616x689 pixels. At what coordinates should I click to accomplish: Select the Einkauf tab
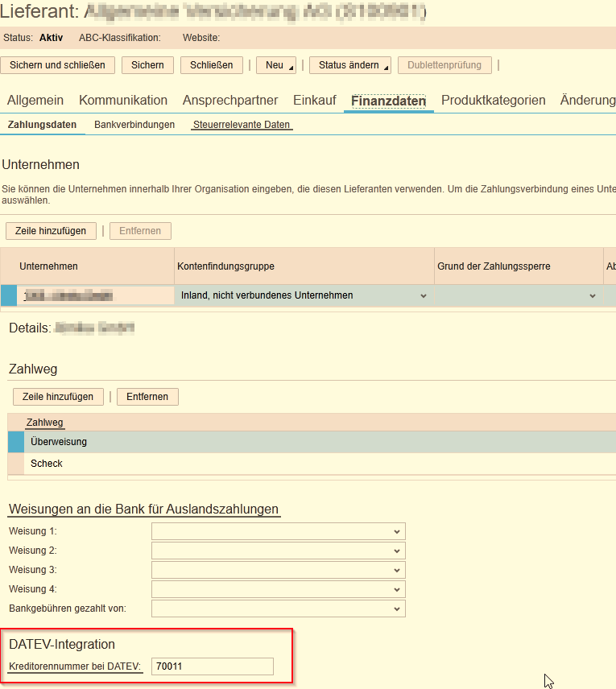315,101
